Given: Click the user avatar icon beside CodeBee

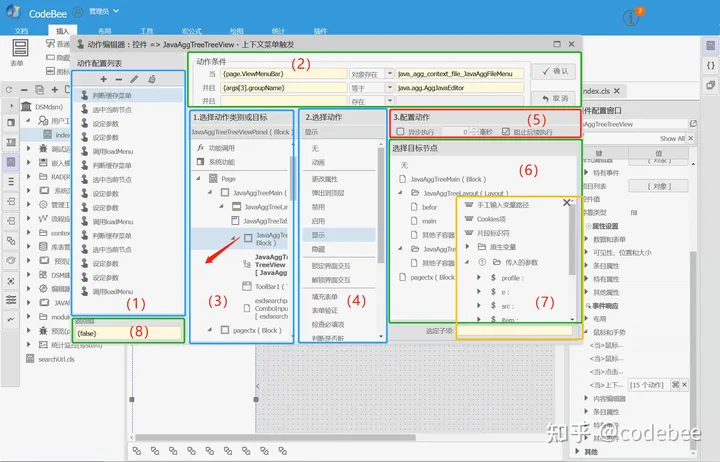Looking at the screenshot, I should tap(78, 12).
